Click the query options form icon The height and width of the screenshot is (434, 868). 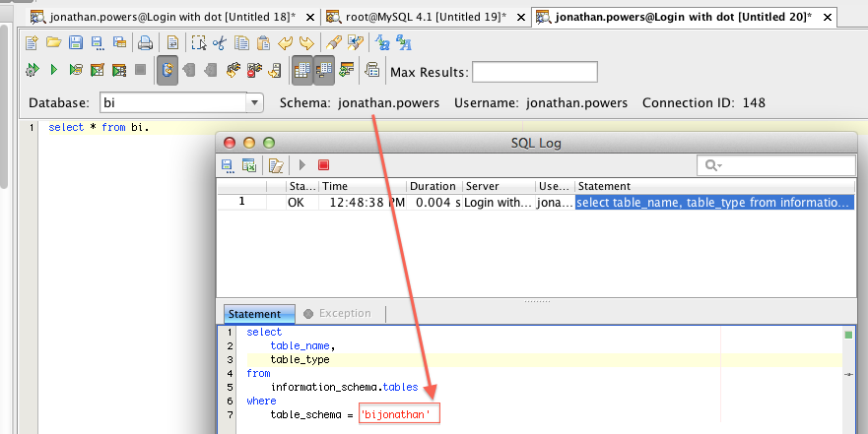[372, 70]
